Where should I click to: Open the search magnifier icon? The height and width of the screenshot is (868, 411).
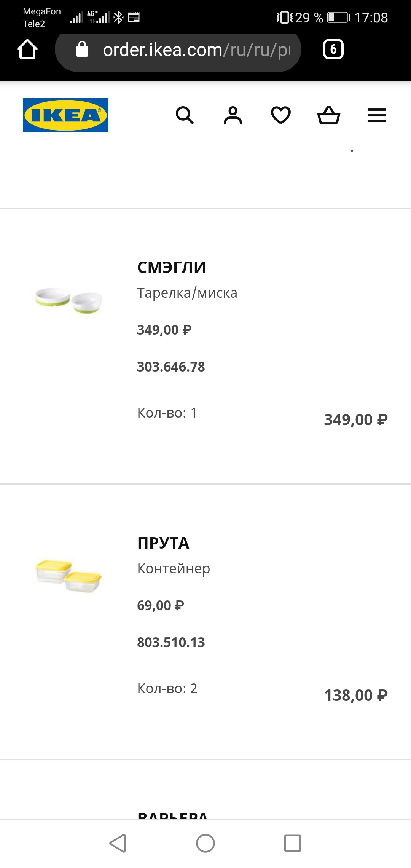pyautogui.click(x=185, y=115)
